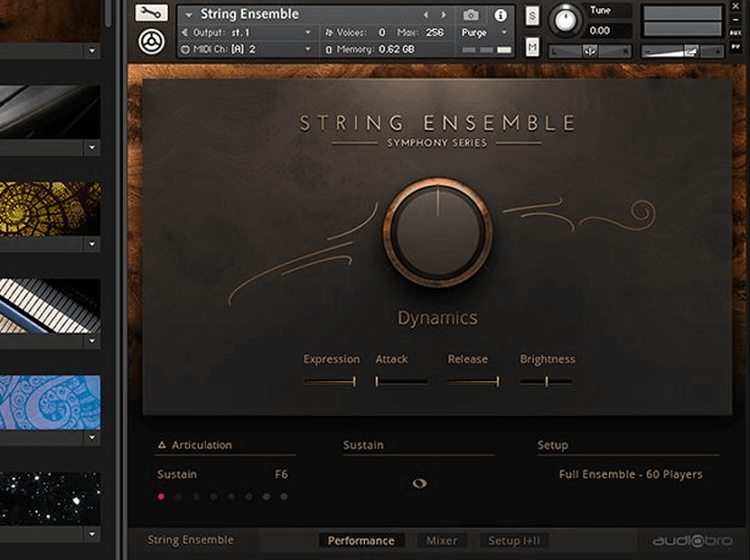Click the large Dynamics knob
This screenshot has width=750, height=560.
point(437,232)
